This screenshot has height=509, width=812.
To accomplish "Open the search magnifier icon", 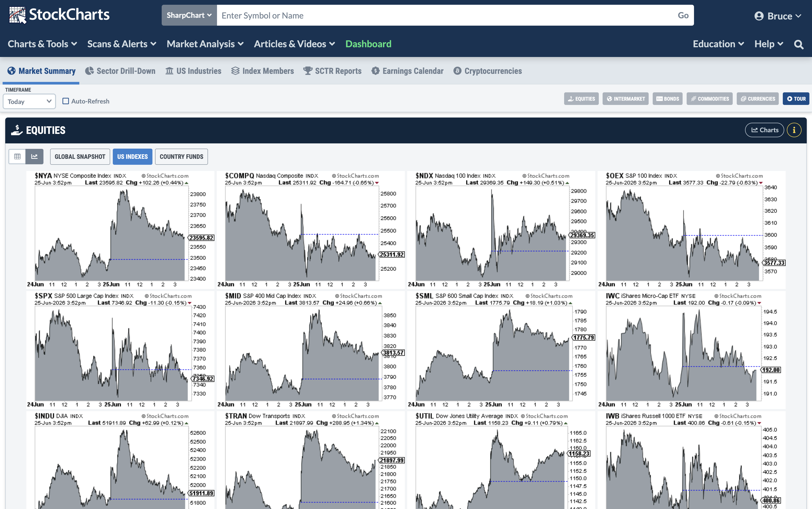I will click(x=798, y=44).
